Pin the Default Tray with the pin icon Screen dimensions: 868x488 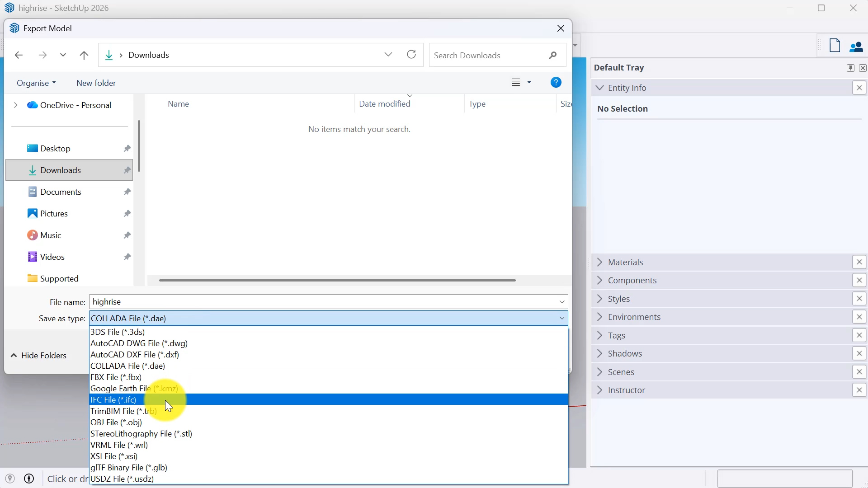pos(850,67)
